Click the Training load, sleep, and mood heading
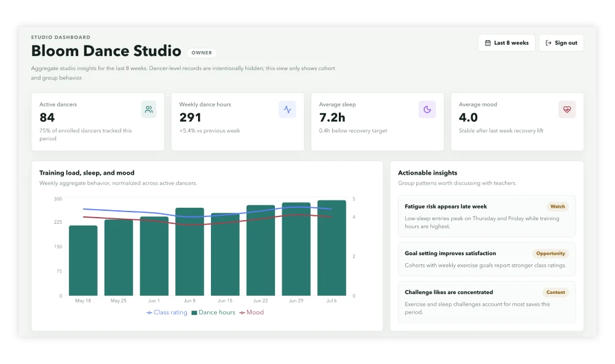Screen dimensions: 615x364 click(87, 173)
